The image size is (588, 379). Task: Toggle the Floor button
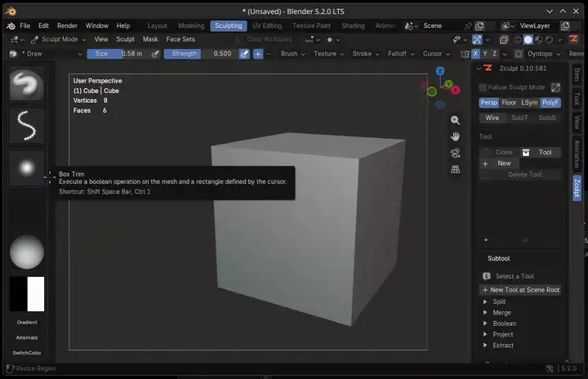click(509, 102)
